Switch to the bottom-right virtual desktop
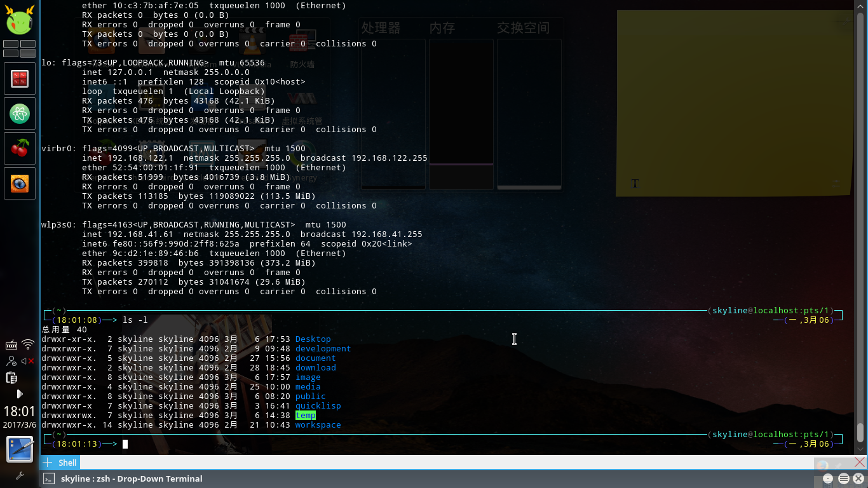This screenshot has height=488, width=868. coord(28,53)
